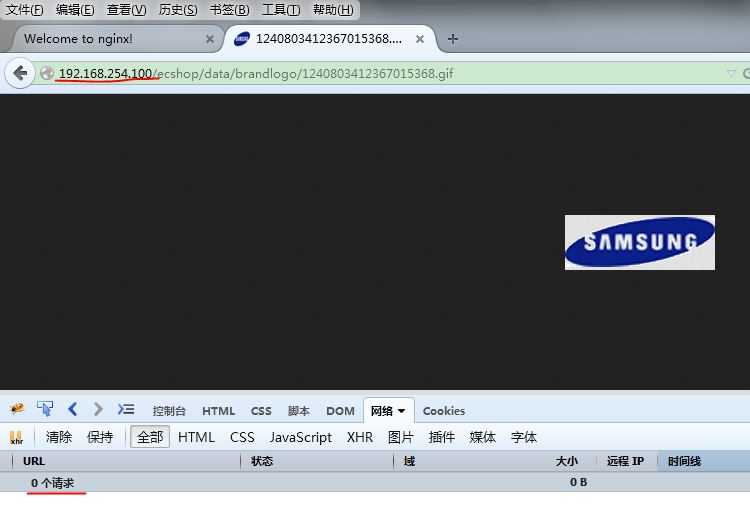Screen dimensions: 750x514
Task: Activate Firebug element inspector icon
Action: [x=45, y=409]
